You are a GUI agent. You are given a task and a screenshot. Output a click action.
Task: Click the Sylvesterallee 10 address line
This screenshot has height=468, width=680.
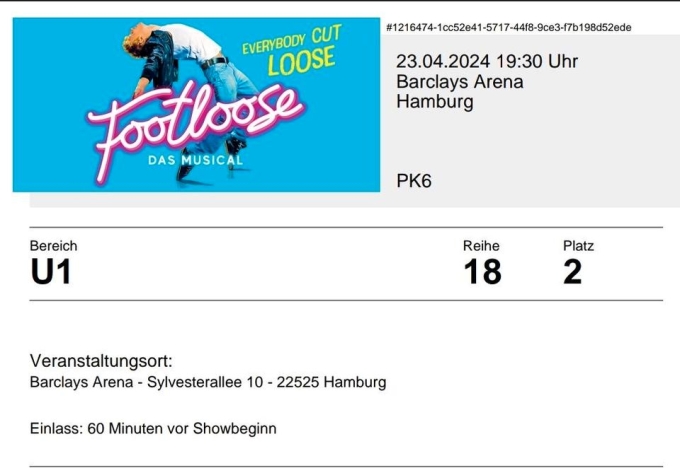(208, 383)
